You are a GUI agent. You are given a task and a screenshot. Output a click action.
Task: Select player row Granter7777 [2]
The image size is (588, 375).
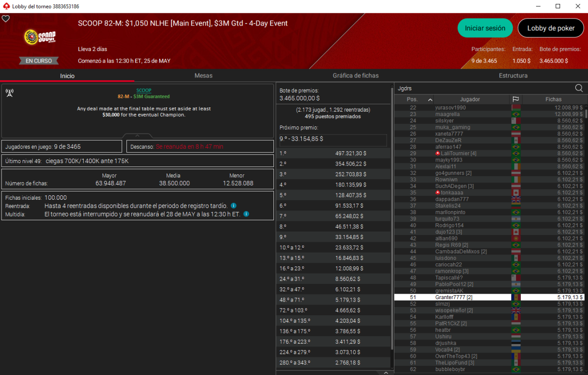point(490,297)
